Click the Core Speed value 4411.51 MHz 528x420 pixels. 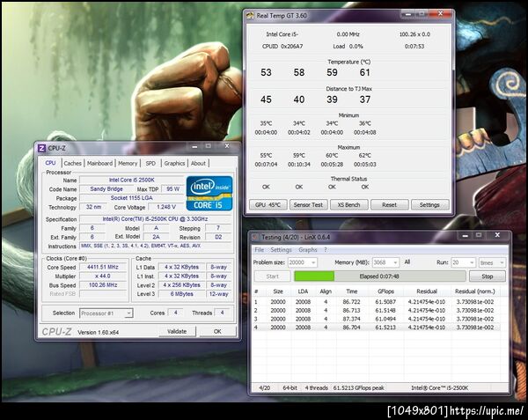103,267
